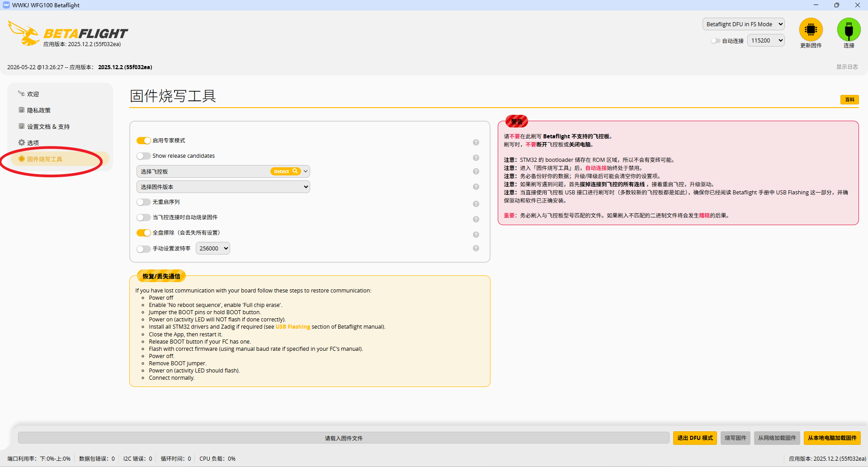Toggle 自动连接 switch

tap(716, 41)
